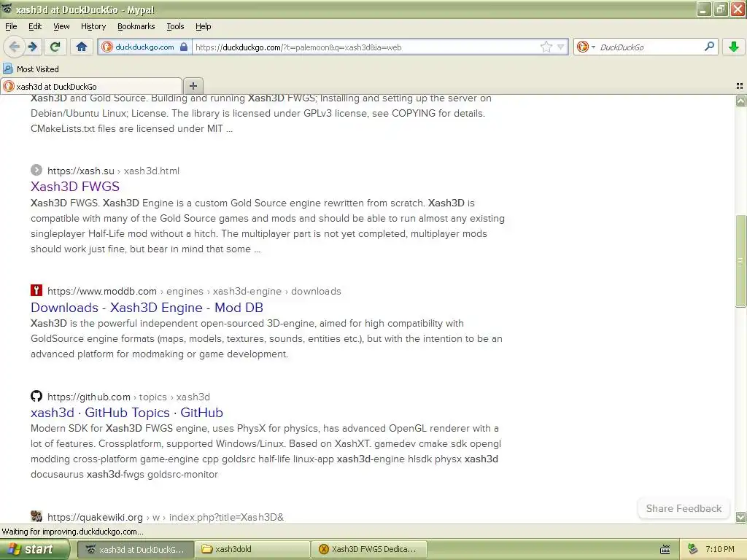Open the File menu

pos(11,26)
